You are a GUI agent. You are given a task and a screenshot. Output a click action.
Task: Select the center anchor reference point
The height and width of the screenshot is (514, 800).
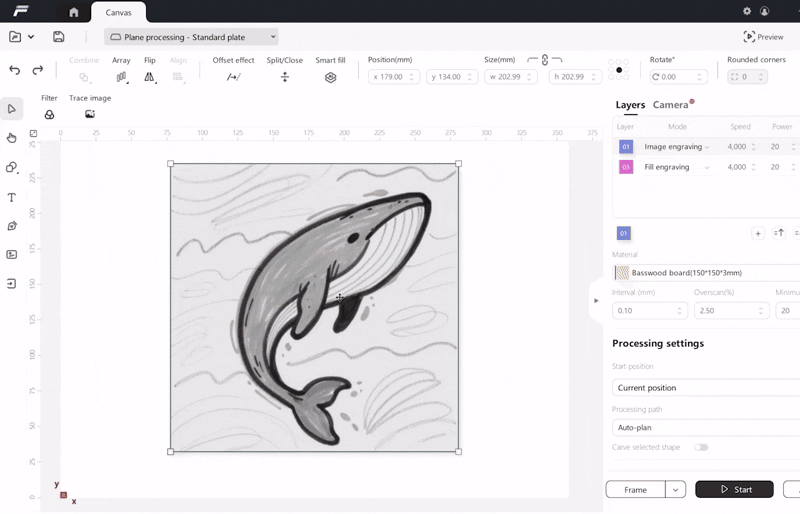click(x=620, y=70)
